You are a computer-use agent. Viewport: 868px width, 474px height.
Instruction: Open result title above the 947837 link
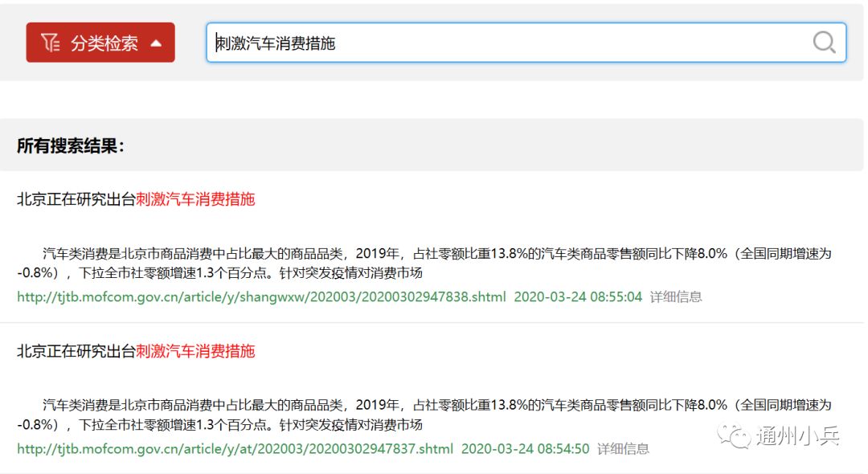click(x=136, y=351)
